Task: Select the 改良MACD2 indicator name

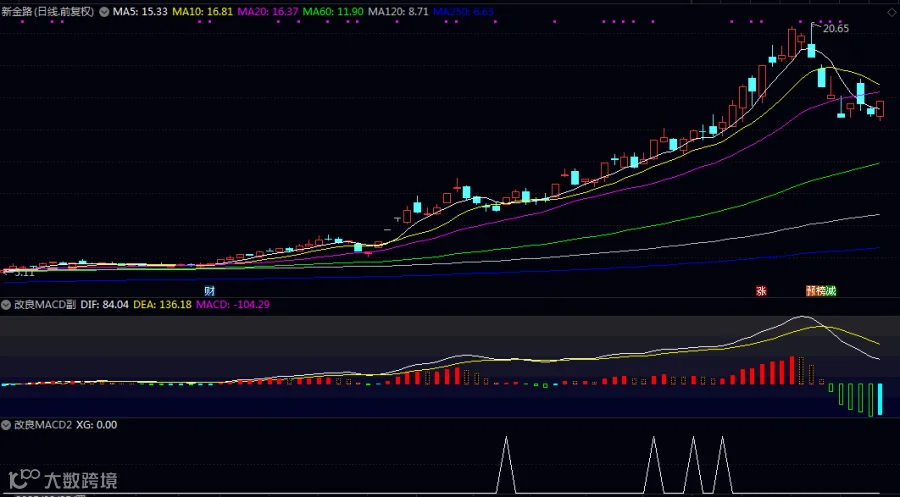Action: (43, 425)
